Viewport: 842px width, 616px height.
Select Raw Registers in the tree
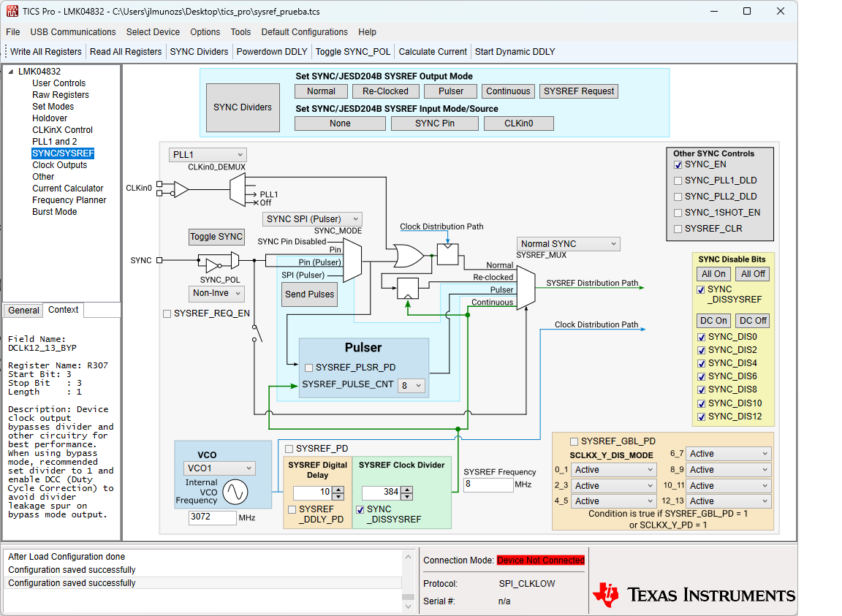click(x=61, y=95)
